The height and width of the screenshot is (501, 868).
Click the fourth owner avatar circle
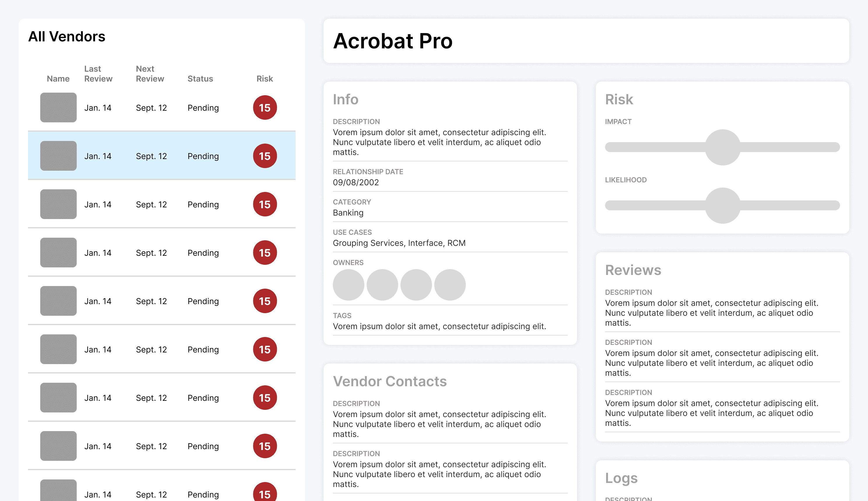(450, 285)
